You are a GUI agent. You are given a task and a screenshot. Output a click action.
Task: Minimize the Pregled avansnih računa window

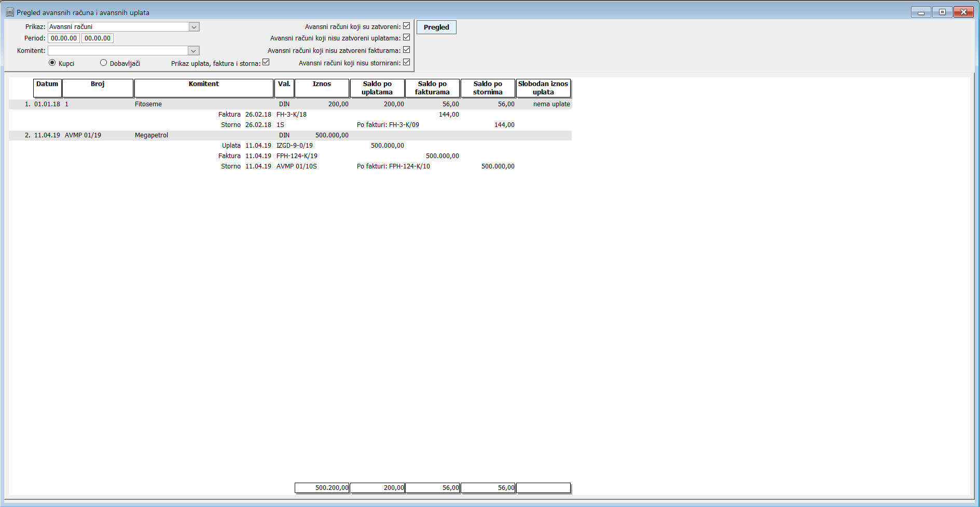coord(921,12)
